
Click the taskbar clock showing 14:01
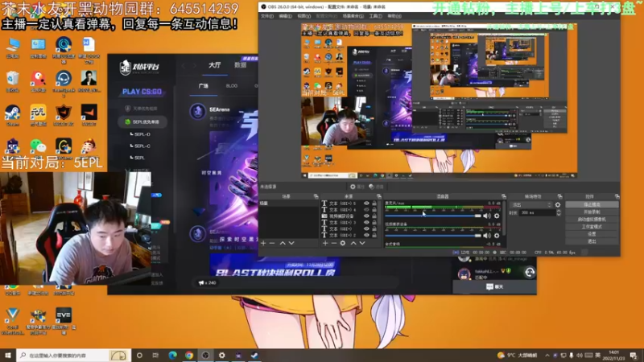tap(614, 356)
